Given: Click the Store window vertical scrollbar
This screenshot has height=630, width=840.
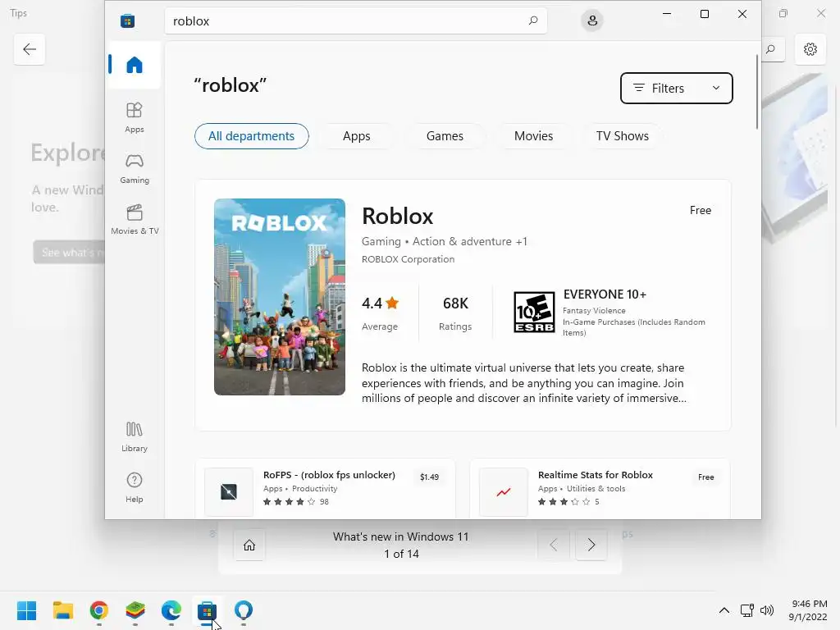Looking at the screenshot, I should [x=757, y=92].
